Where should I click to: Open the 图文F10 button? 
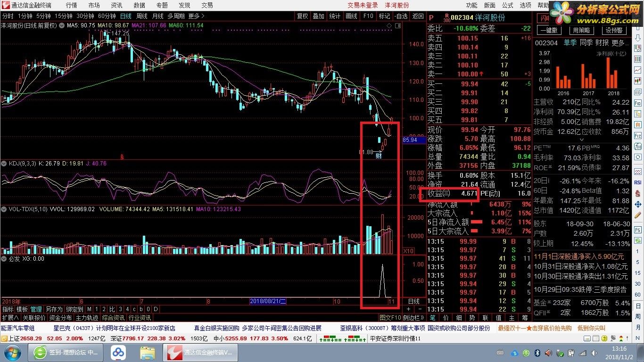(390, 318)
